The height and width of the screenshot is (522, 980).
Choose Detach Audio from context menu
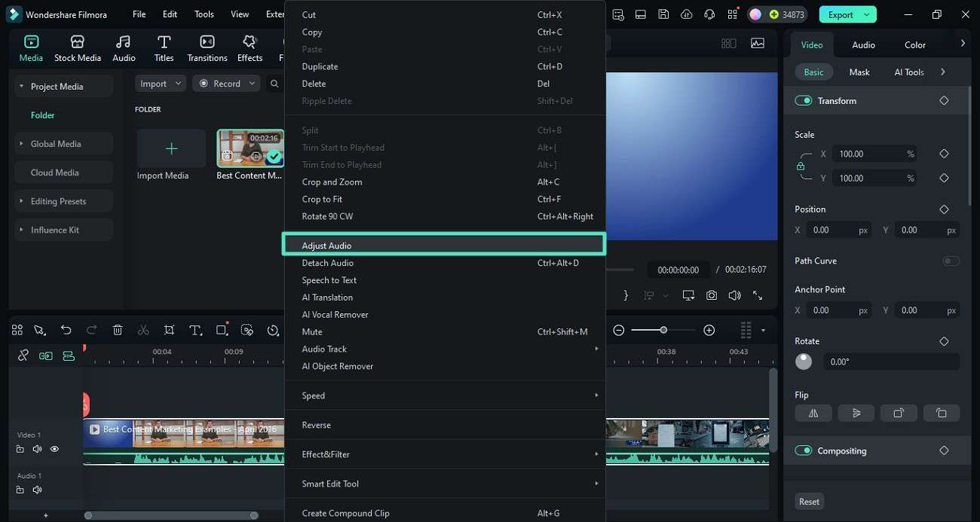click(x=444, y=263)
